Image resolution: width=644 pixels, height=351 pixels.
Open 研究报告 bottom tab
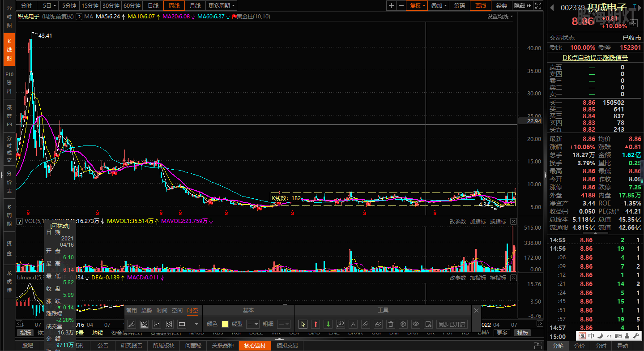pyautogui.click(x=132, y=346)
